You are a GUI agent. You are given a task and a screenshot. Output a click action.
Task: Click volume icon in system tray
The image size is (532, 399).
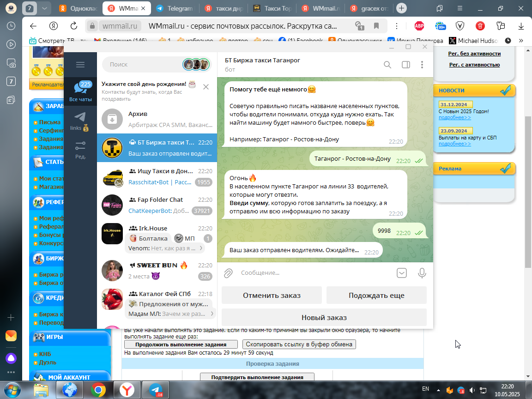(472, 390)
